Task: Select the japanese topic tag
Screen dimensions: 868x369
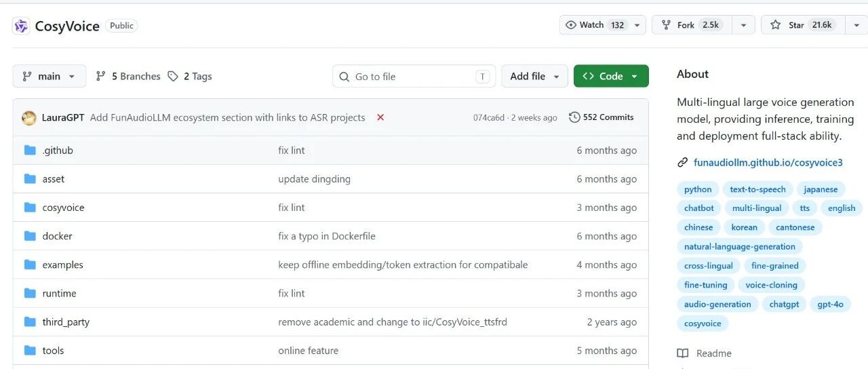Action: [821, 189]
